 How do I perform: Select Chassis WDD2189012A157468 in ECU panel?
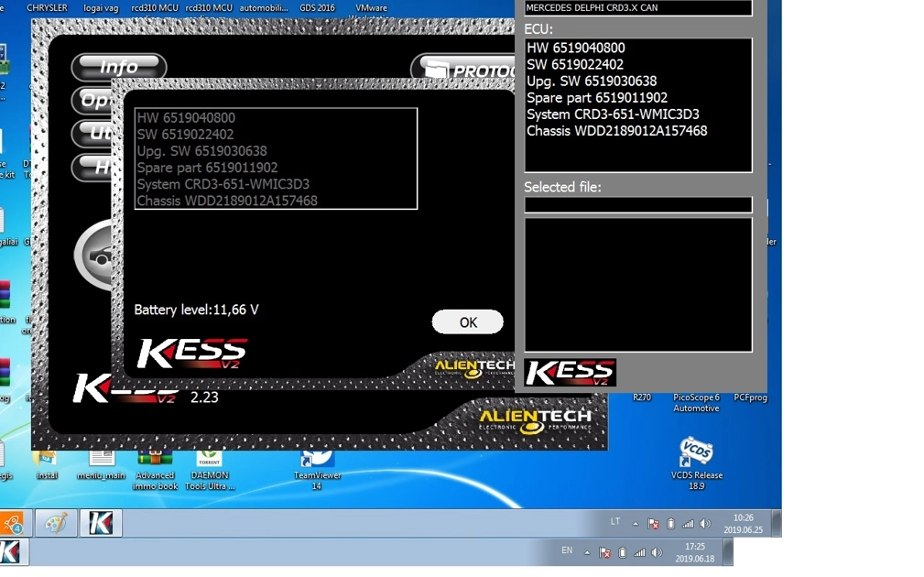tap(617, 131)
